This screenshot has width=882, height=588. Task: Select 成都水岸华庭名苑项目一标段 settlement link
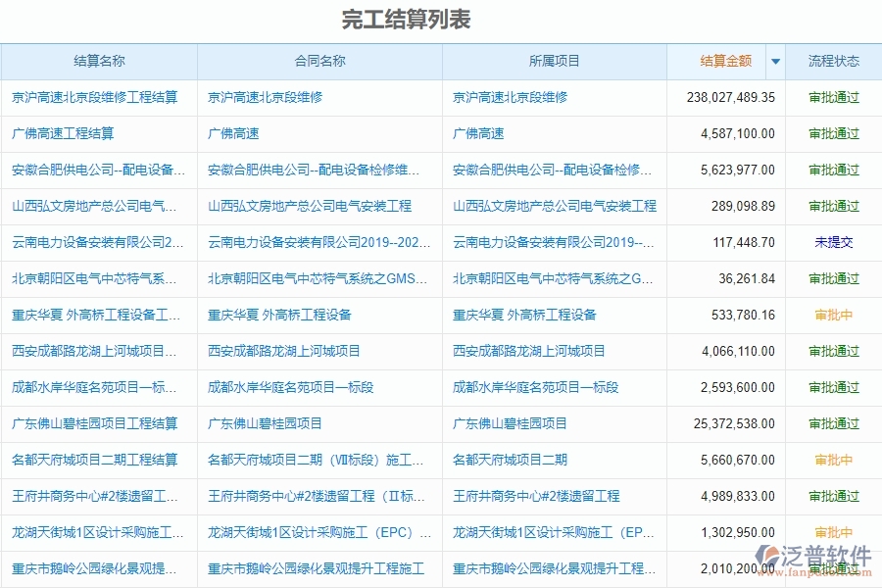[91, 387]
